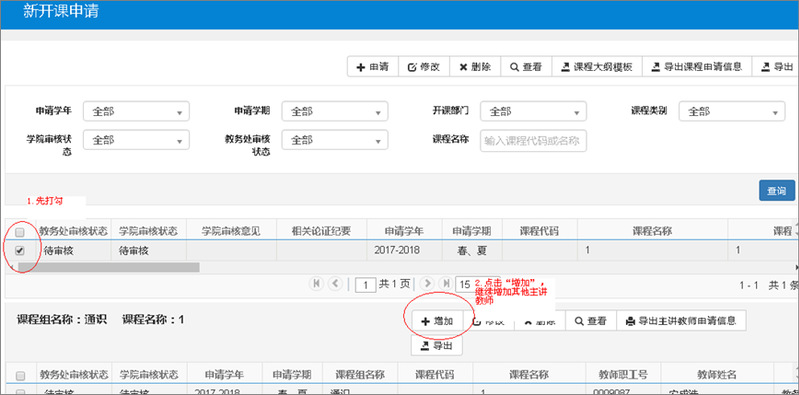Go to previous page in pagination
This screenshot has height=395, width=799.
click(x=335, y=284)
